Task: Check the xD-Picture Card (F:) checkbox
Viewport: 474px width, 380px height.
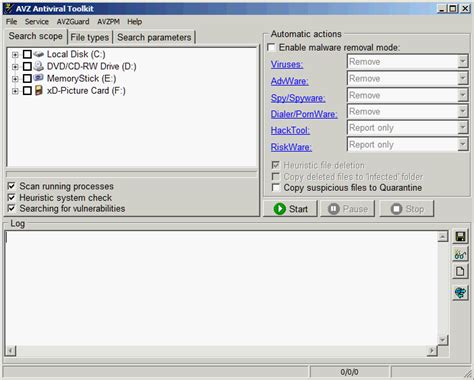Action: (x=27, y=91)
